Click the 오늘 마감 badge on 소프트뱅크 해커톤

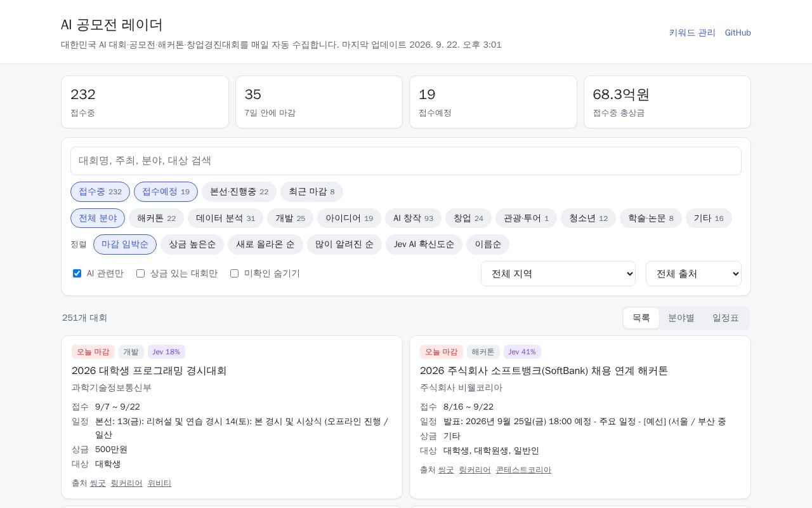tap(442, 352)
